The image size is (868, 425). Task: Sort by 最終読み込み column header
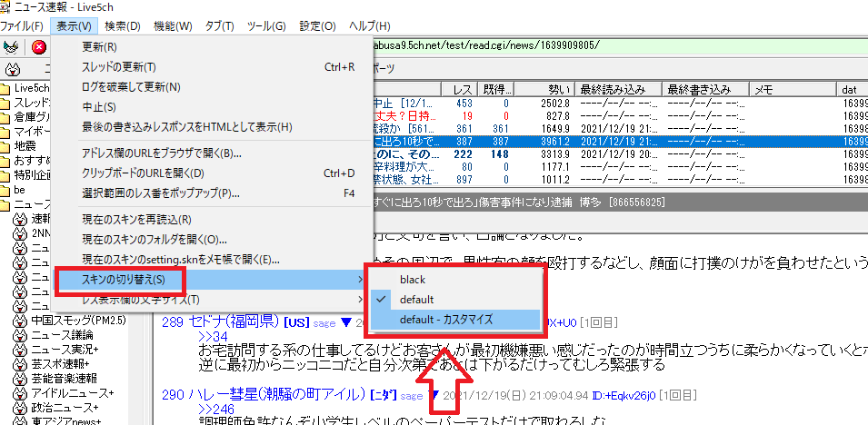(618, 89)
